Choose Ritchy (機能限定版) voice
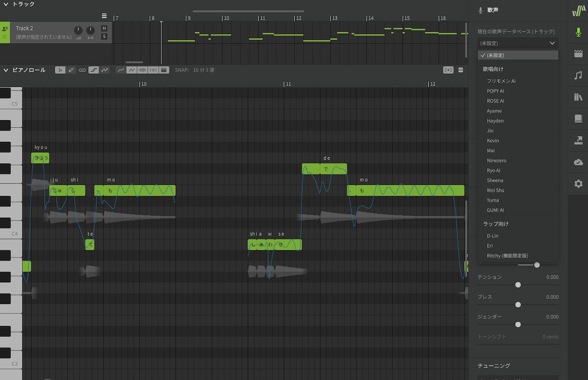 tap(508, 256)
